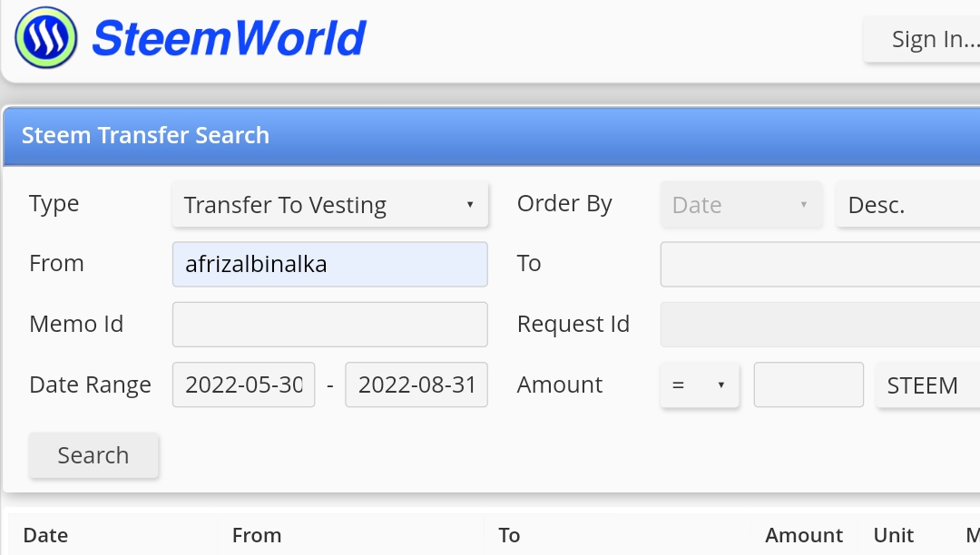Edit the start date 2022-05-30 field
The width and height of the screenshot is (980, 555).
244,385
